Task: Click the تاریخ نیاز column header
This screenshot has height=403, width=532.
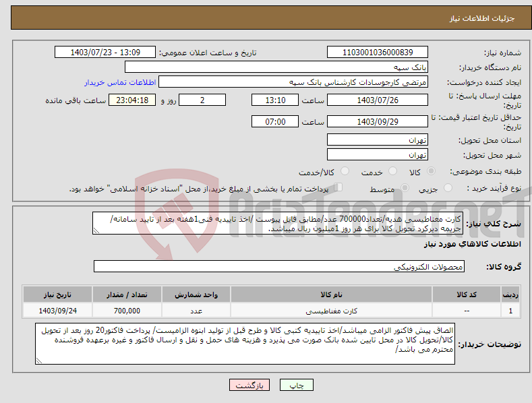Action: tap(58, 294)
